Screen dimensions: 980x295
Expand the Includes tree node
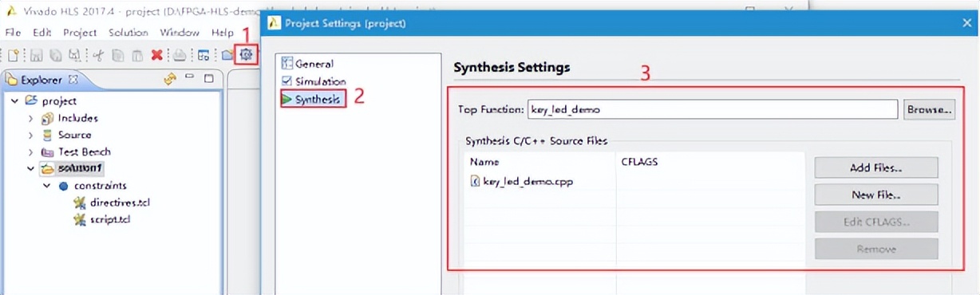point(31,118)
